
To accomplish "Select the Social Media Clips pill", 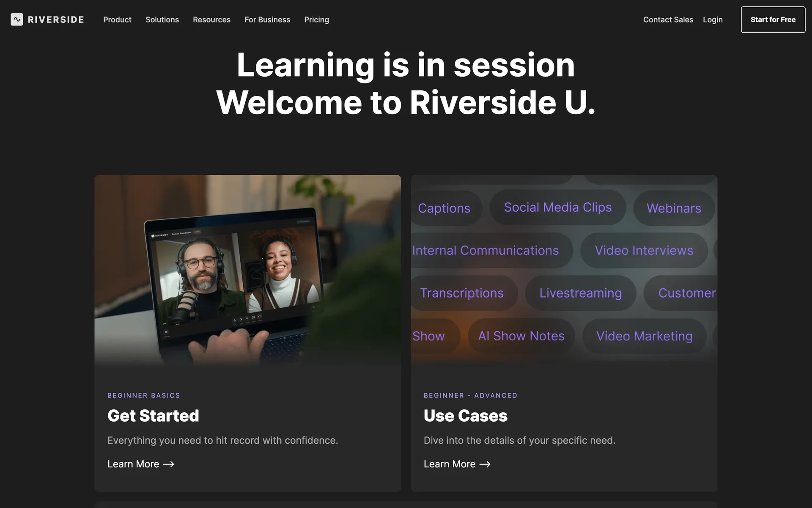I will [x=557, y=207].
